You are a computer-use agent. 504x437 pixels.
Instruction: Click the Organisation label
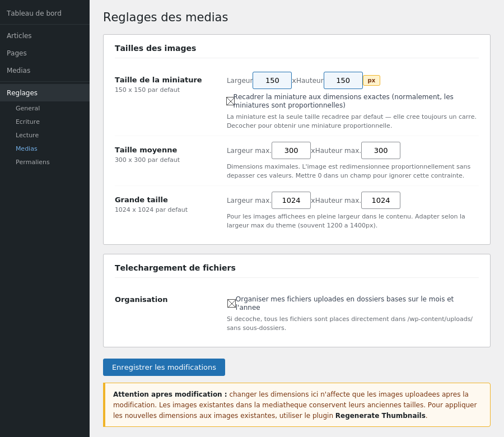pos(141,299)
